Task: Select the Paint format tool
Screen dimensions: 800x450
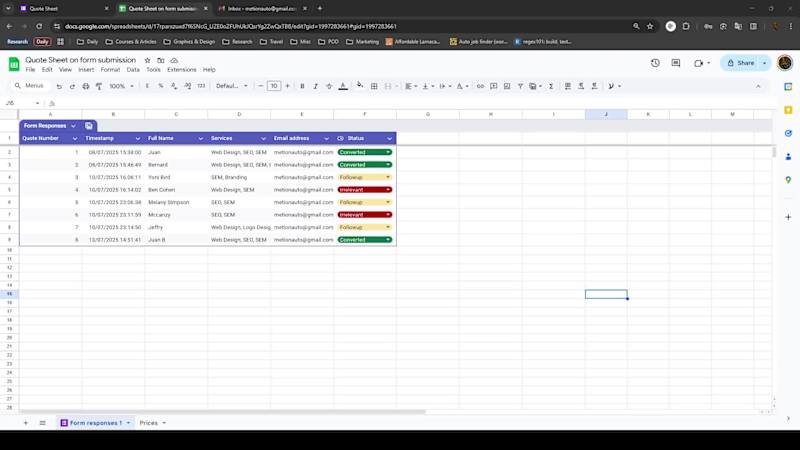Action: (x=99, y=86)
